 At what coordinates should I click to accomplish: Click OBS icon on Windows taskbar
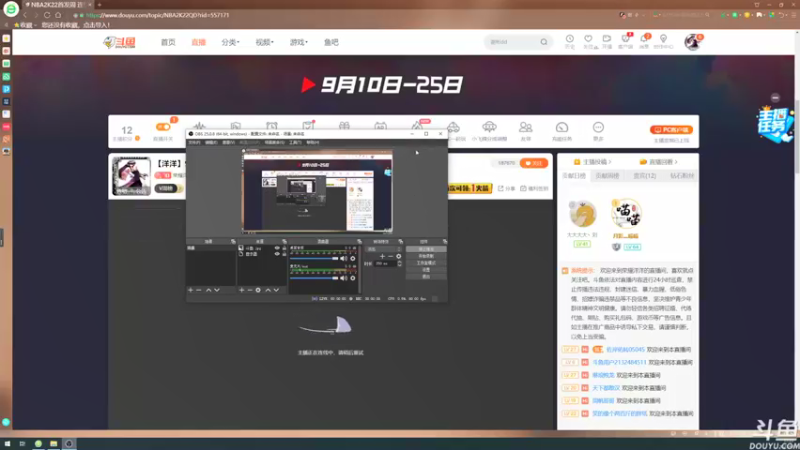(69, 443)
